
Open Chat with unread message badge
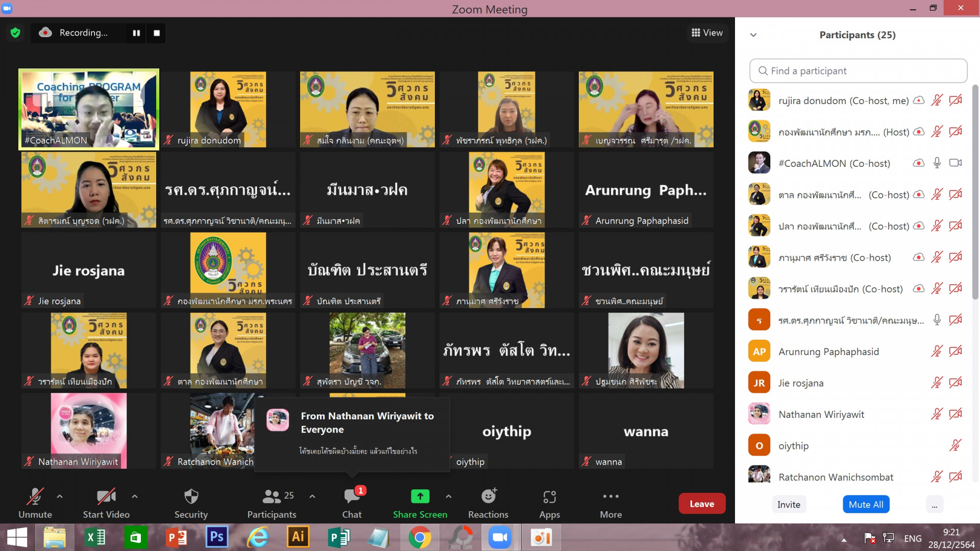[352, 496]
